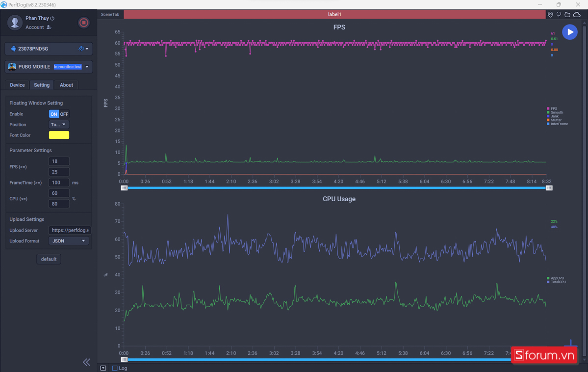Click the cloud upload icon
The height and width of the screenshot is (372, 588).
click(x=577, y=14)
